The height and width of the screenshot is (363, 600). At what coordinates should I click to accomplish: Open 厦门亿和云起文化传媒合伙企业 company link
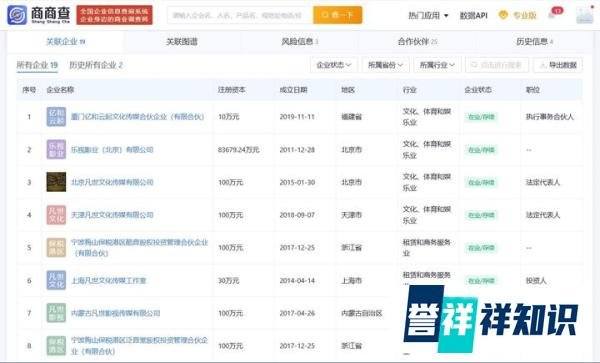coord(138,117)
